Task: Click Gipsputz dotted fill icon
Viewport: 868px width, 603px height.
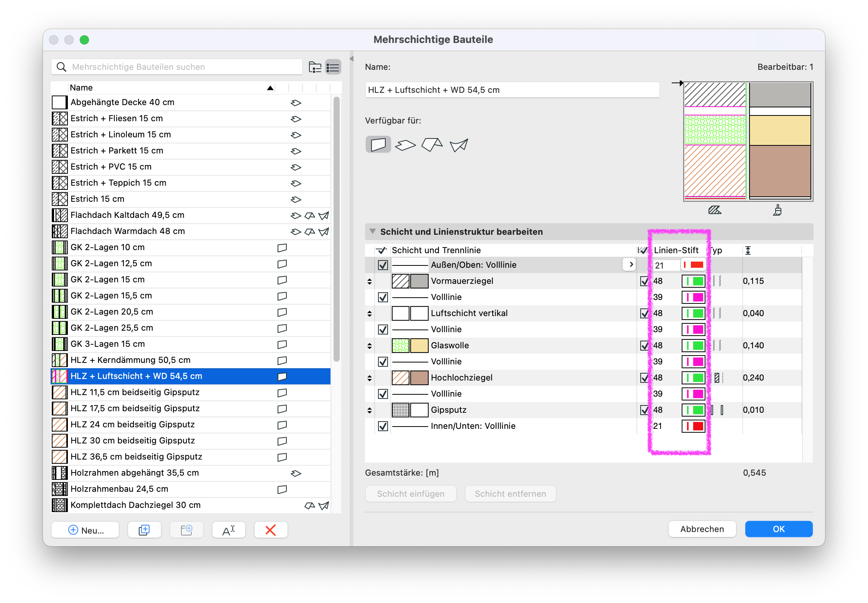Action: (x=400, y=410)
